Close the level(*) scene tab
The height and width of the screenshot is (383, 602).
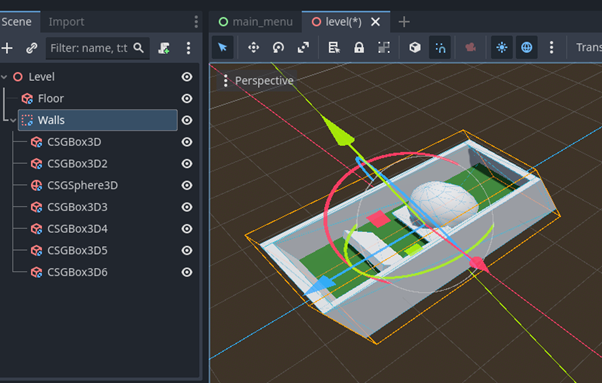click(375, 22)
